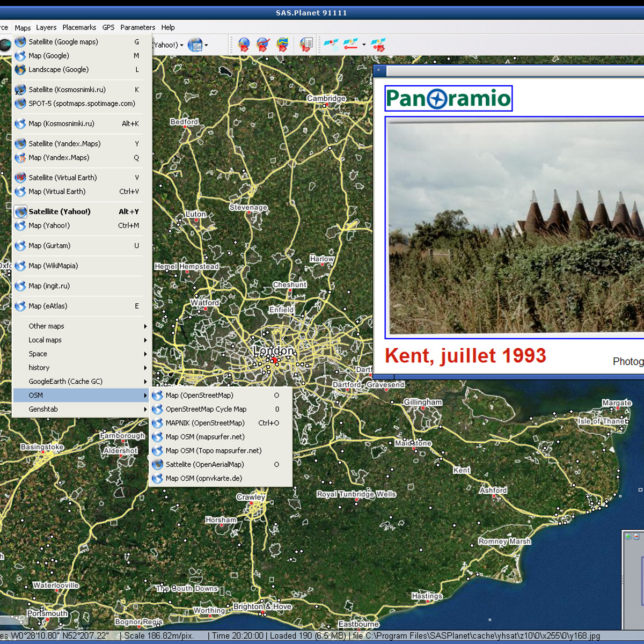Viewport: 644px width, 644px height.
Task: Expand the history submenu
Action: (82, 368)
